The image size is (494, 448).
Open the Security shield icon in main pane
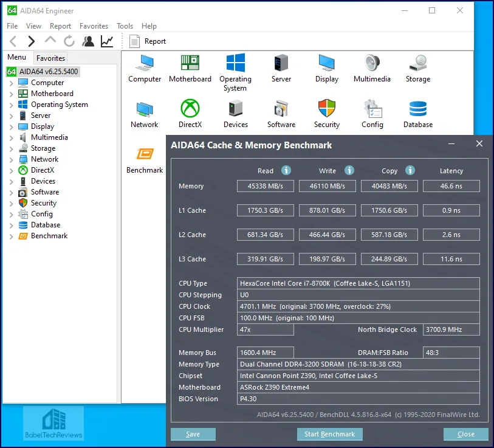[x=327, y=114]
